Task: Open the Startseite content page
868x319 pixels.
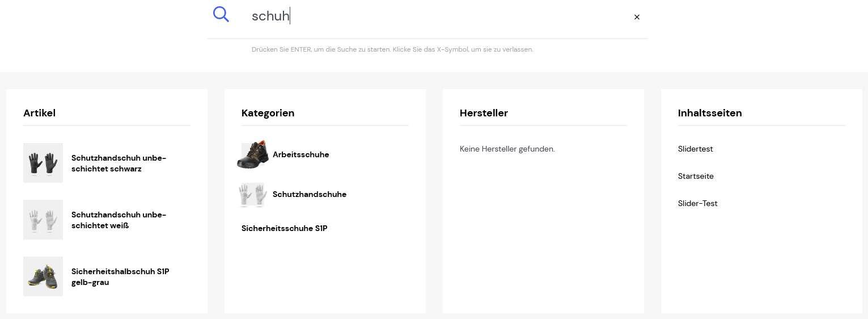Action: (696, 176)
